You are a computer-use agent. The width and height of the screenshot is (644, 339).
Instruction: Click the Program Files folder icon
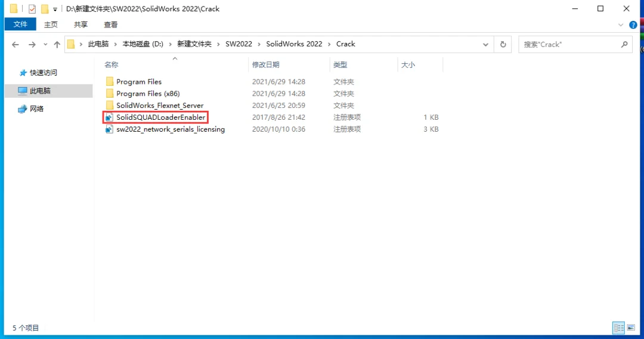[109, 82]
